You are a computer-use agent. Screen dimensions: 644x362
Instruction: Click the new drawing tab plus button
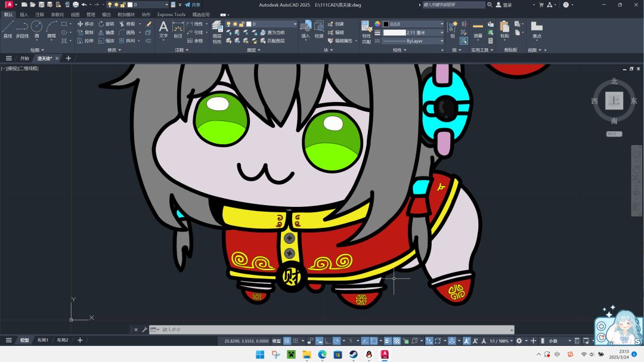tap(69, 58)
